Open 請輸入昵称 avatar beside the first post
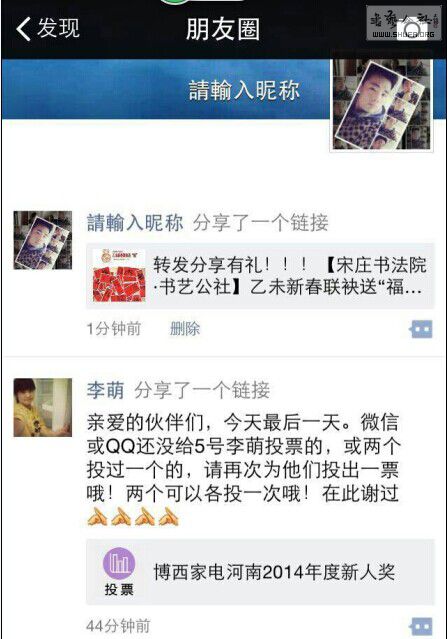The image size is (447, 639). [x=43, y=240]
